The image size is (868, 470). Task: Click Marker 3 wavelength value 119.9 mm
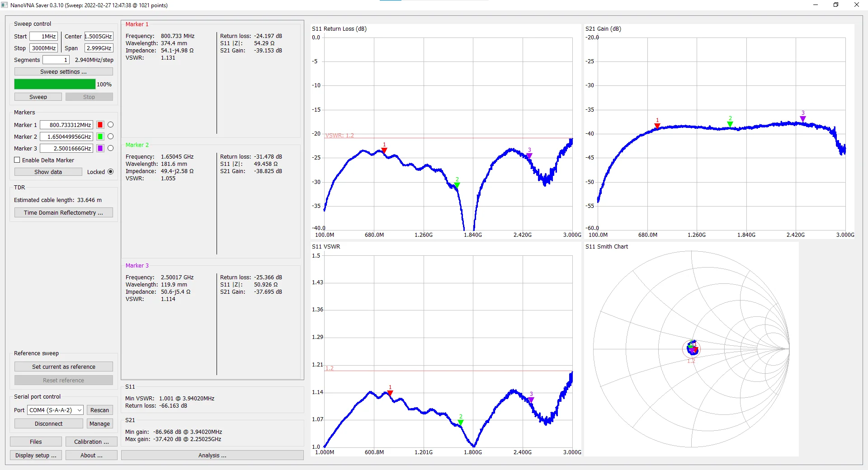click(x=174, y=284)
